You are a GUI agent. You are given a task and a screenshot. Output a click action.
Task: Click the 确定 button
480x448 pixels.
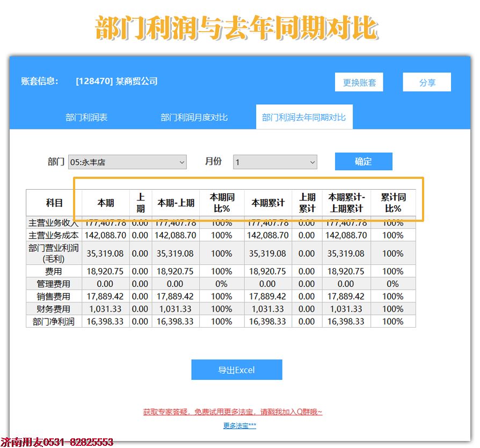(x=363, y=161)
